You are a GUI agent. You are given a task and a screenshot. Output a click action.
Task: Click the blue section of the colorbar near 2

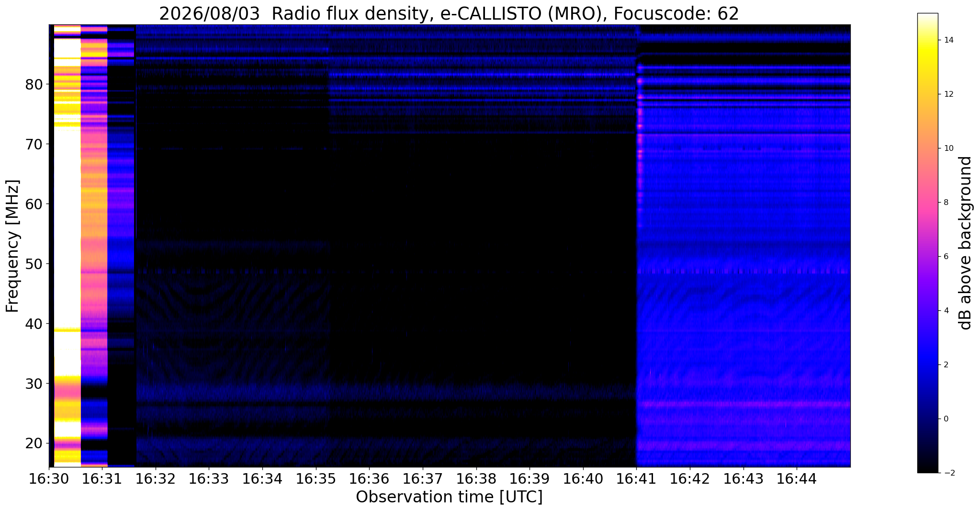coord(927,365)
